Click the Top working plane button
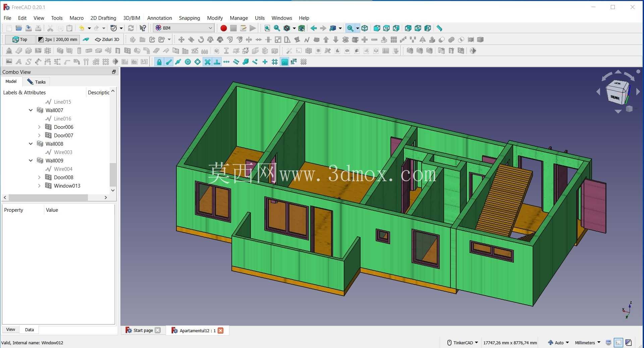 point(20,40)
